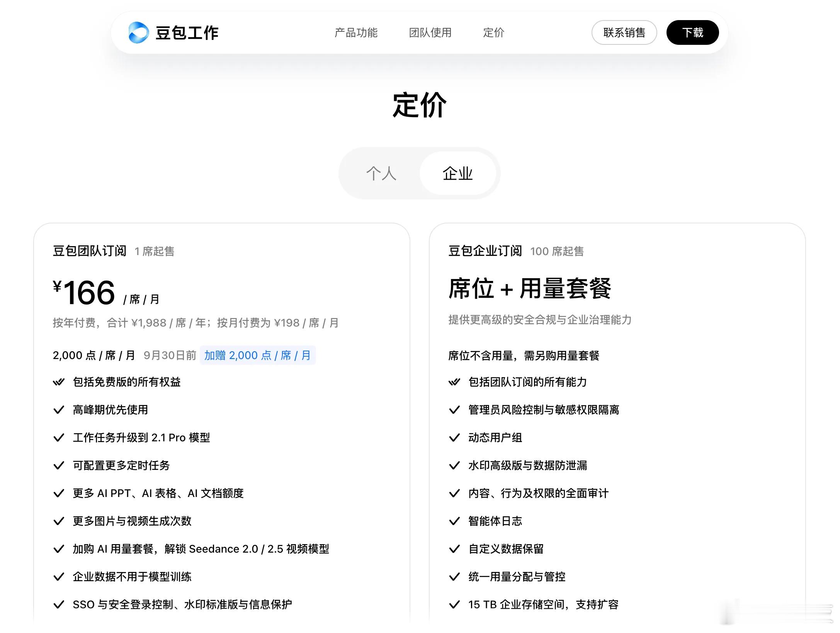Click the double-check icon beside 包括团队订阅的所有能力
The image size is (840, 633).
tap(454, 382)
